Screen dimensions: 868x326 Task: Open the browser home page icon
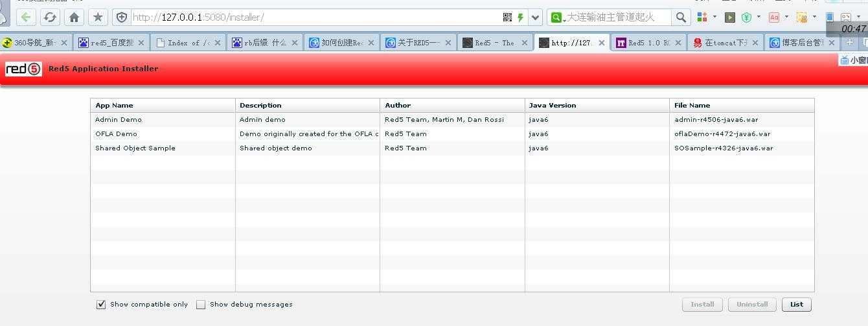[74, 17]
